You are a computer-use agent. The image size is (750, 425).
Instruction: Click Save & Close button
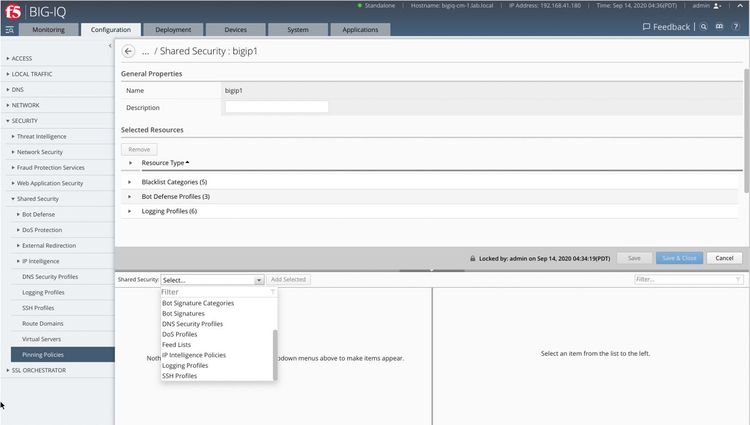pos(679,258)
